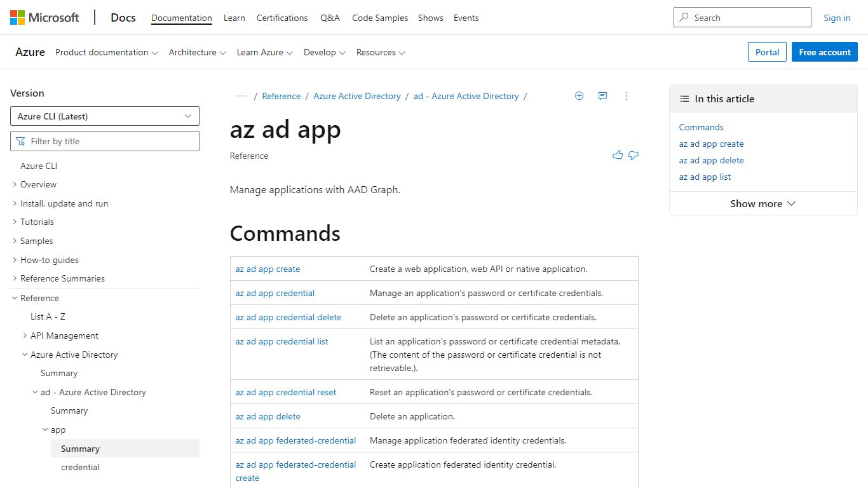
Task: Click the filter icon in Filter by title
Action: pyautogui.click(x=20, y=141)
